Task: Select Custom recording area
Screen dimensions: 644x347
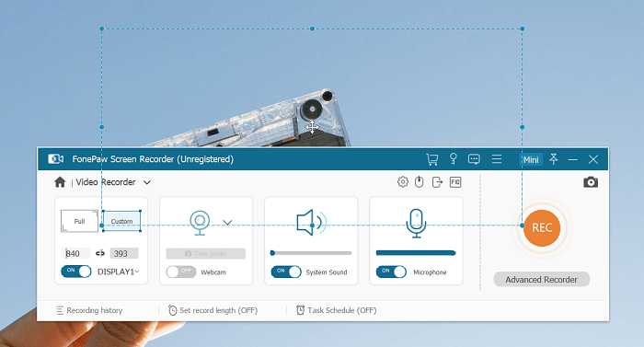Action: [x=121, y=221]
